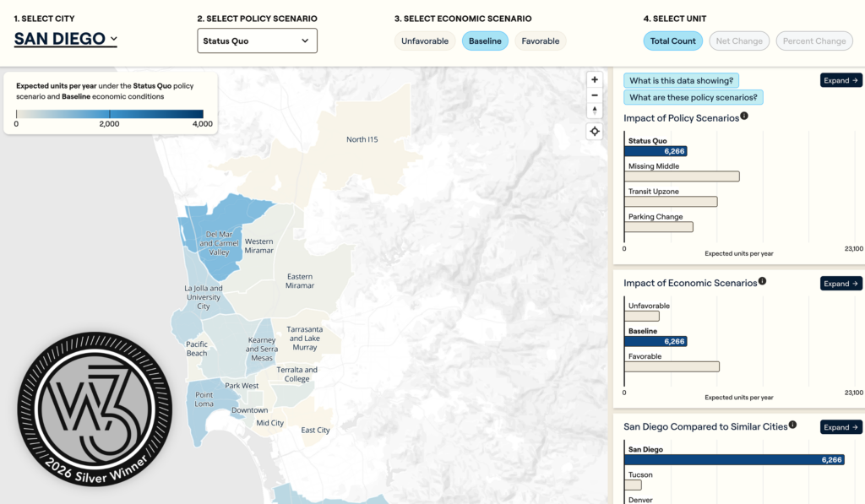The image size is (865, 504).
Task: Expand the Compared to Similar Cities panel
Action: click(841, 427)
